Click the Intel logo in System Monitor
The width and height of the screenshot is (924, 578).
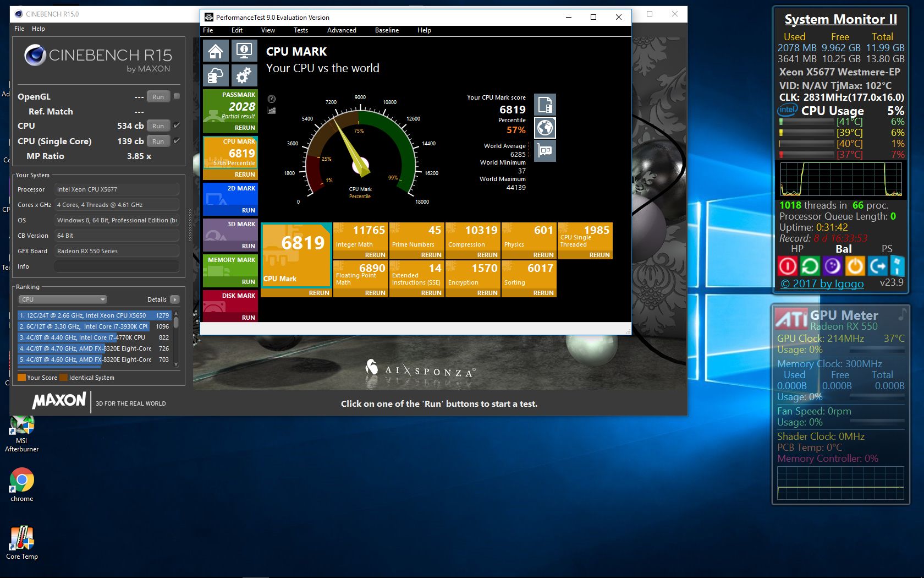tap(788, 110)
